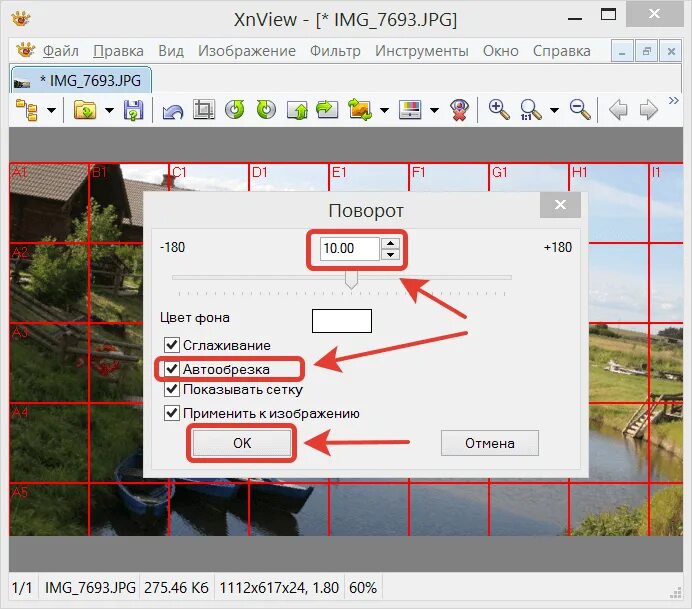Click XnView icon in menu bar
This screenshot has width=692, height=609.
[26, 50]
